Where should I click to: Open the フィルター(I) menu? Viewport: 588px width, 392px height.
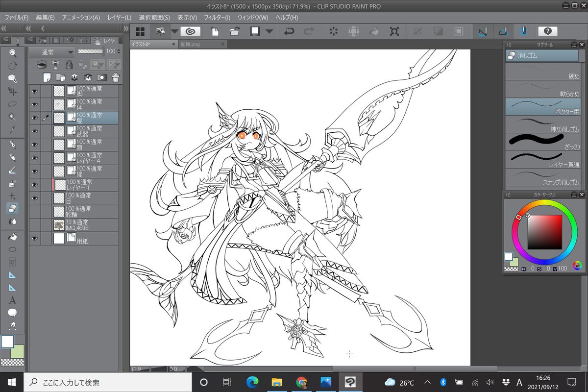click(x=217, y=17)
